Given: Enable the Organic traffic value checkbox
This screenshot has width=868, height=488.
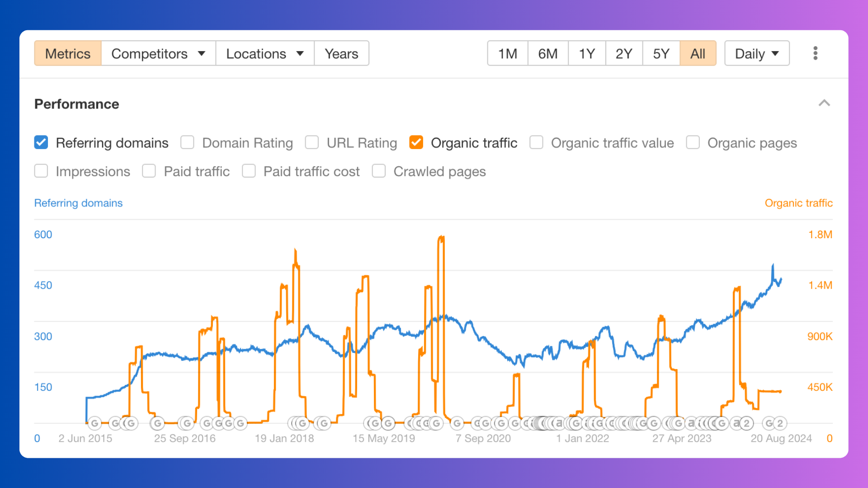Looking at the screenshot, I should (x=536, y=142).
